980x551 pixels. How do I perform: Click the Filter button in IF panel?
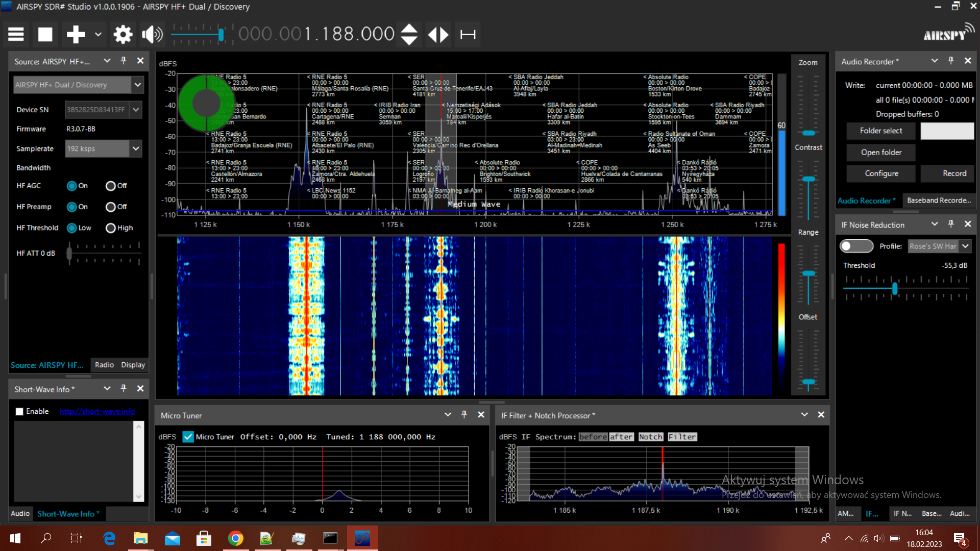682,437
